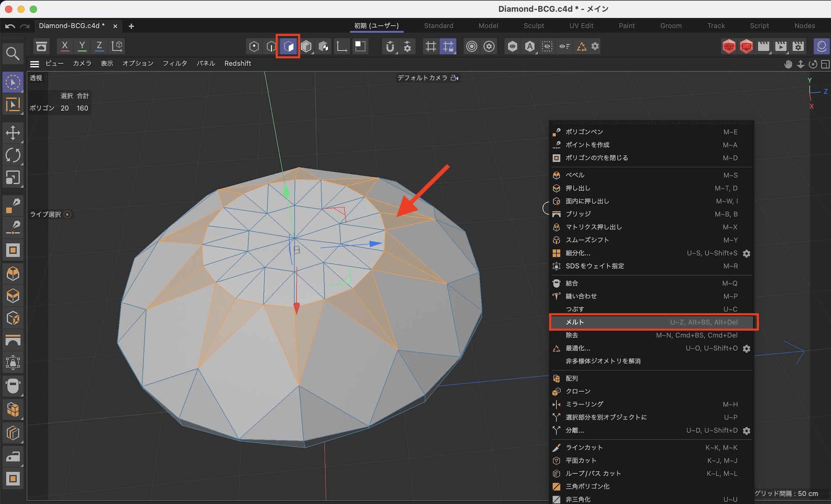Open the Redshift viewport menu
This screenshot has width=831, height=504.
pyautogui.click(x=237, y=64)
